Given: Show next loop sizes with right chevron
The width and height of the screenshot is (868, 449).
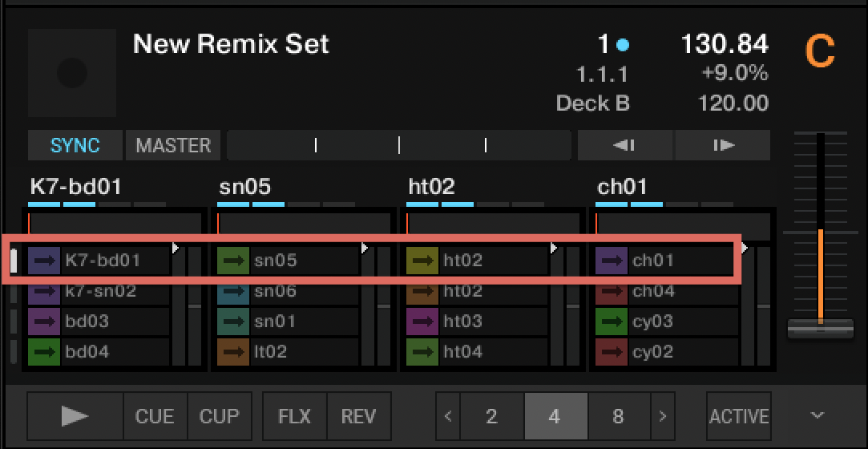Looking at the screenshot, I should coord(662,416).
